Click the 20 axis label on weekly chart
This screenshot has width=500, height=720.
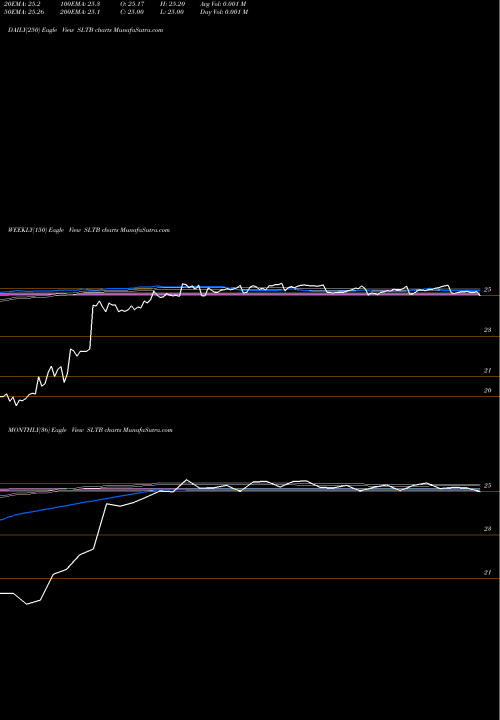488,390
